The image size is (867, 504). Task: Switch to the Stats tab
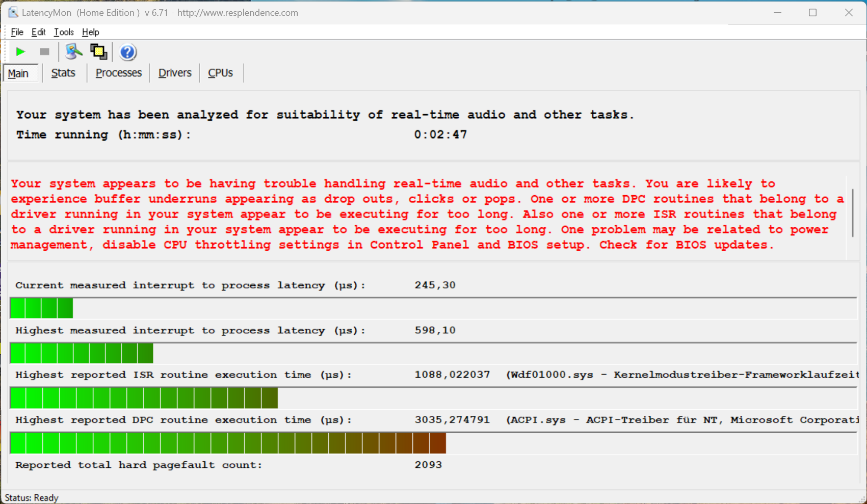point(63,73)
